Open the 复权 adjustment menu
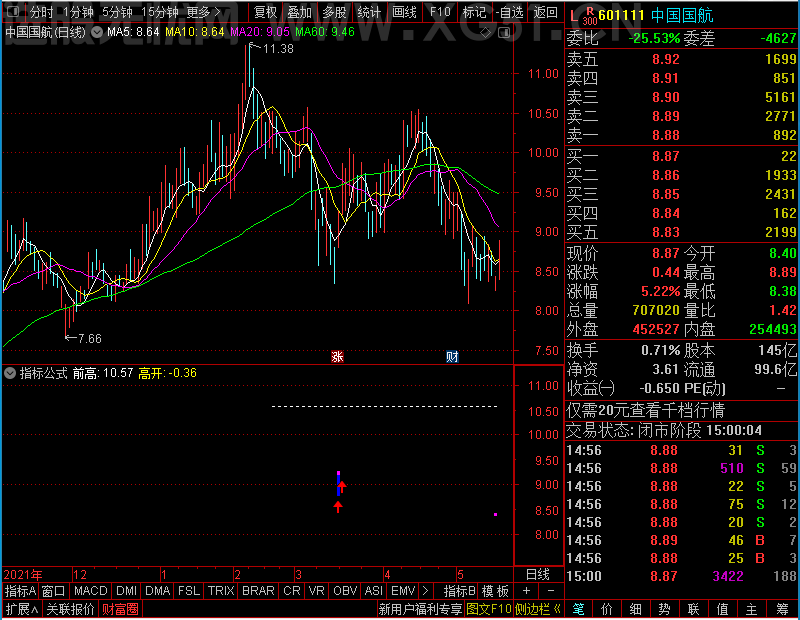This screenshot has height=620, width=800. (x=265, y=12)
